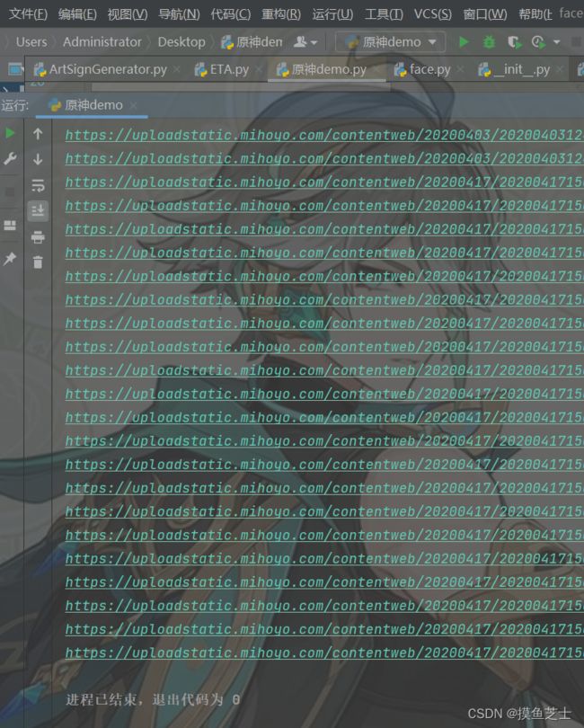Click the Administrator breadcrumb
Screen dimensions: 584x728
click(102, 42)
